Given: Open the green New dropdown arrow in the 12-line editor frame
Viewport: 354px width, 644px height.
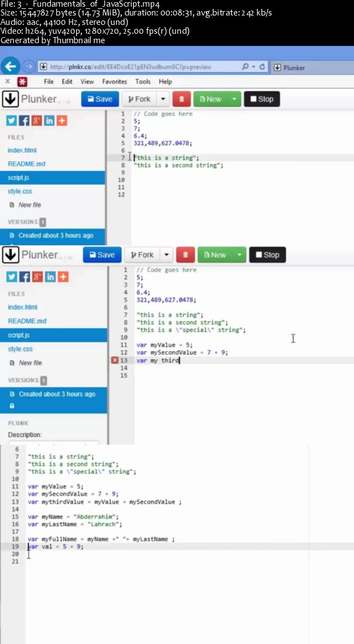Looking at the screenshot, I should pyautogui.click(x=234, y=99).
